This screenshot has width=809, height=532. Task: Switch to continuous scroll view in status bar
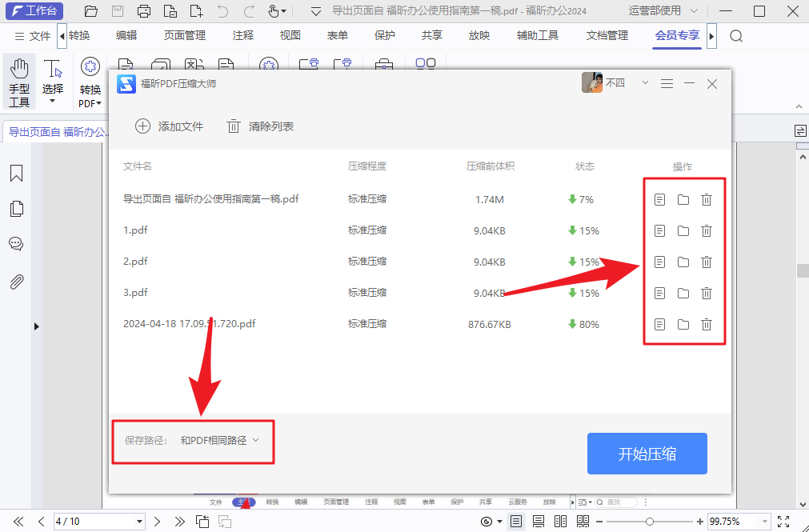click(x=539, y=520)
